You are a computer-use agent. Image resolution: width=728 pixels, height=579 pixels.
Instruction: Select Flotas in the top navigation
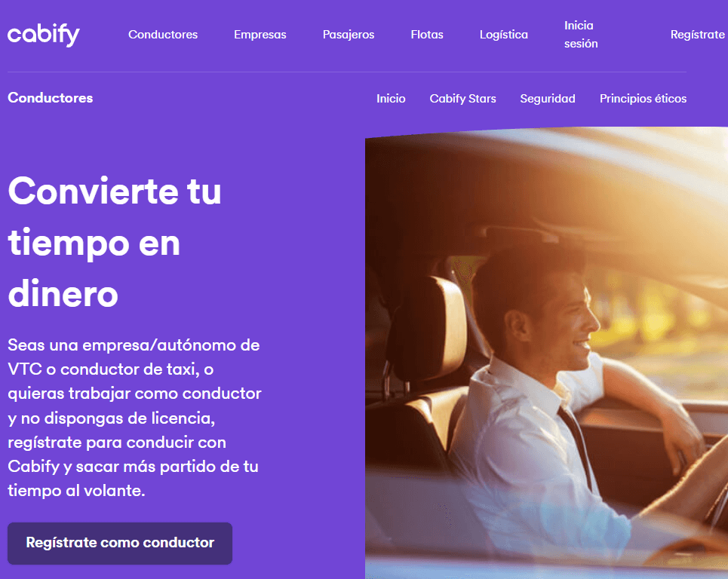click(x=427, y=35)
